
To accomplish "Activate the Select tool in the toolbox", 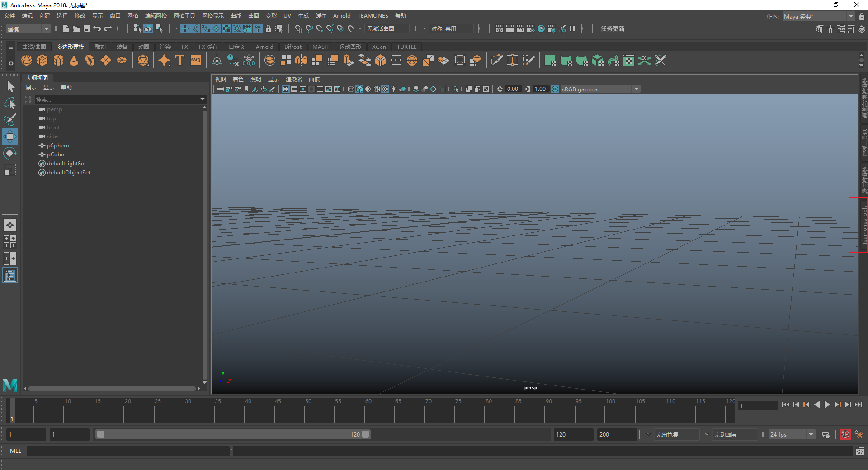I will pyautogui.click(x=10, y=86).
